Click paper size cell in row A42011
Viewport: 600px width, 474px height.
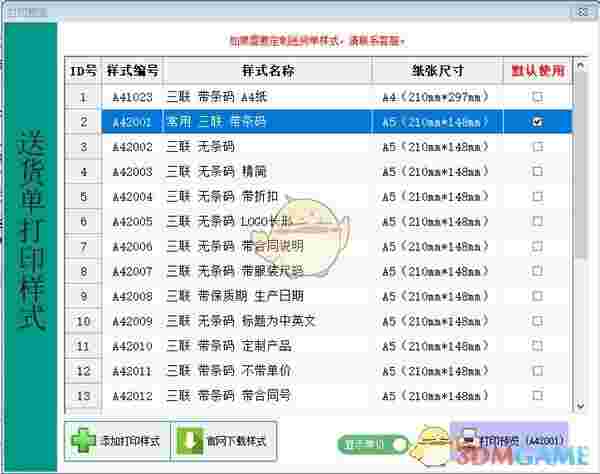click(435, 371)
